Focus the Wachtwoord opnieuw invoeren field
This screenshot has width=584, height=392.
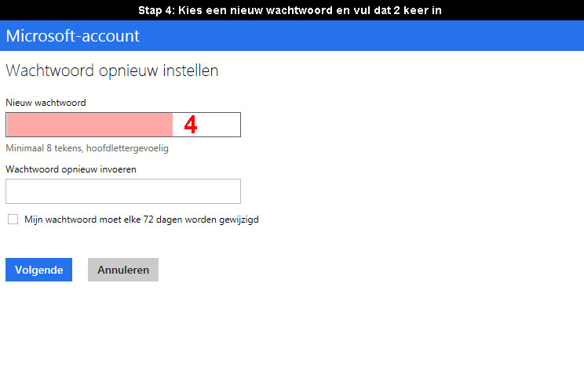pos(123,191)
